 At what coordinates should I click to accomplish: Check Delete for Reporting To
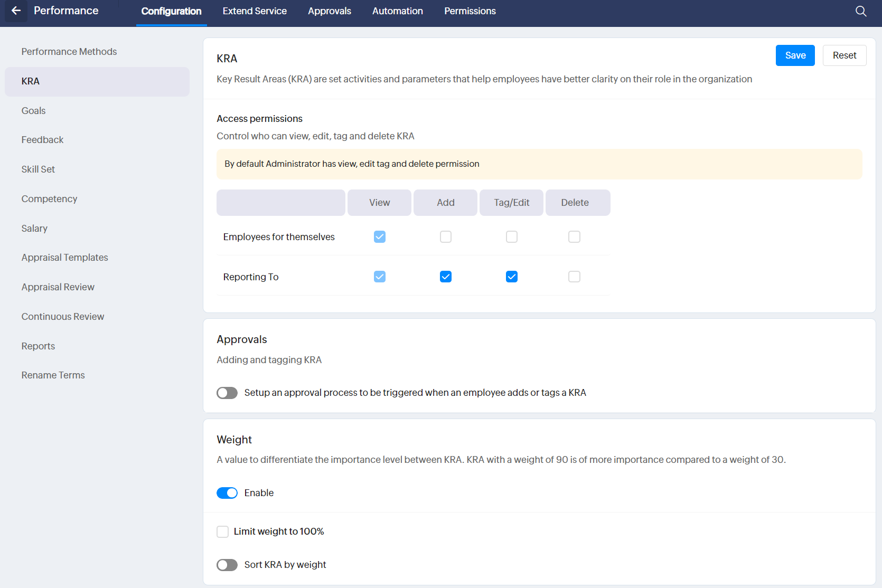click(x=574, y=277)
